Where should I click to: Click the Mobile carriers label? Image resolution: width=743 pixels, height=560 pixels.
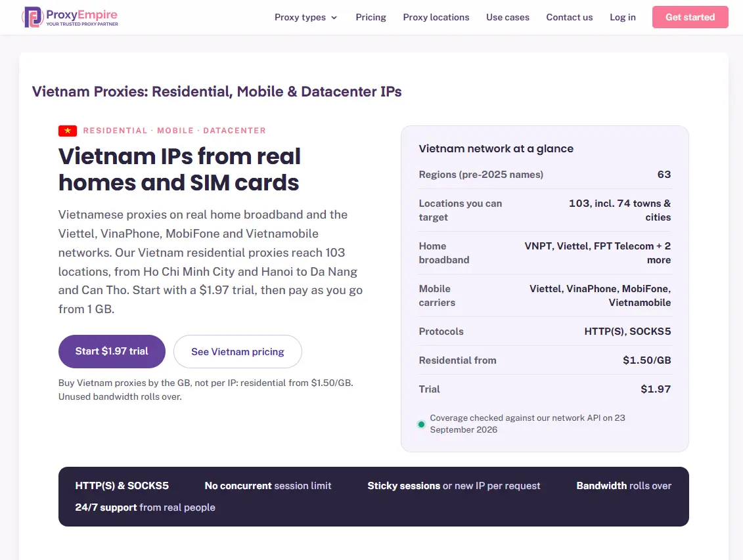click(437, 295)
